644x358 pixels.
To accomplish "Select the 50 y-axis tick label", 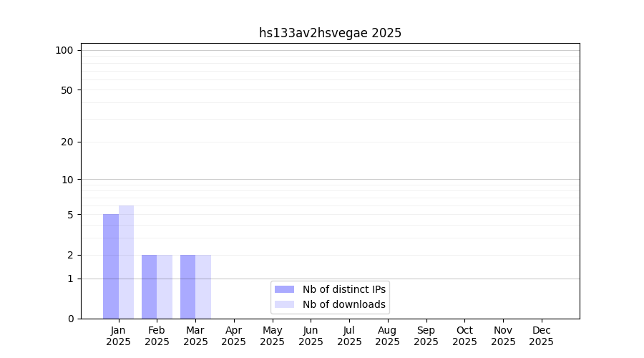I will point(67,90).
